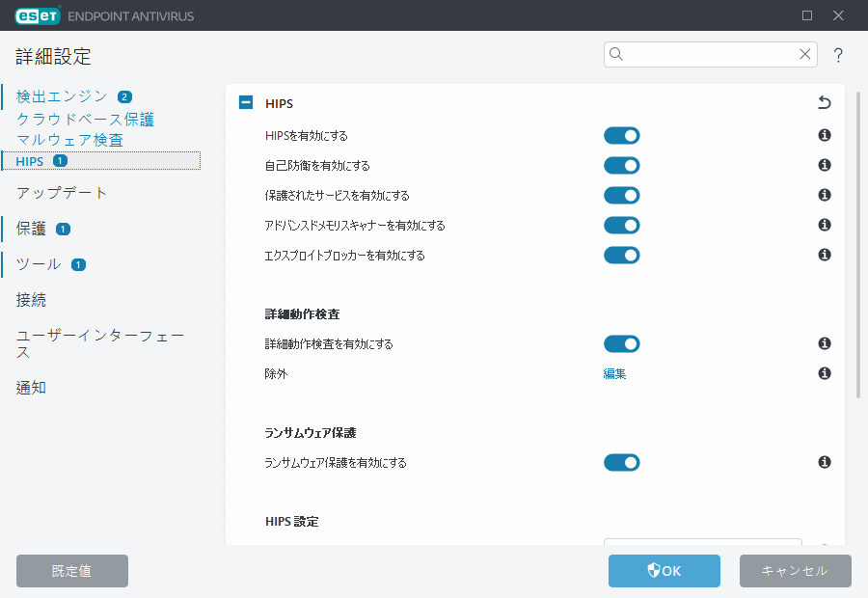Toggle HIPSを有効にする switch
Image resolution: width=868 pixels, height=598 pixels.
(x=621, y=136)
